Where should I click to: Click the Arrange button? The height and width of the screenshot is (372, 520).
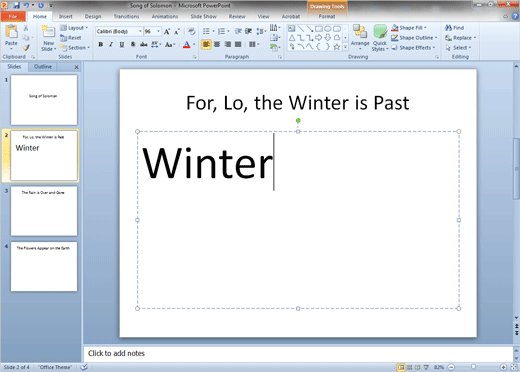click(360, 36)
